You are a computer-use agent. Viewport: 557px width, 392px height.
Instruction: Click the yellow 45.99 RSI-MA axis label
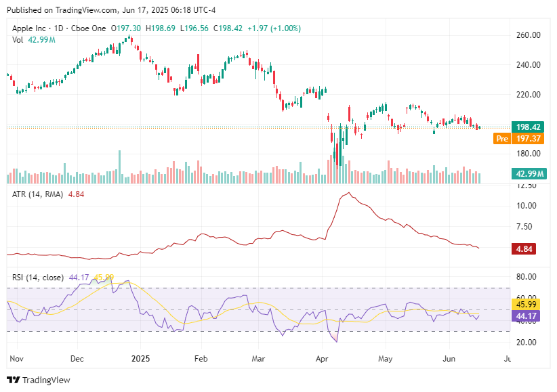[x=526, y=304]
